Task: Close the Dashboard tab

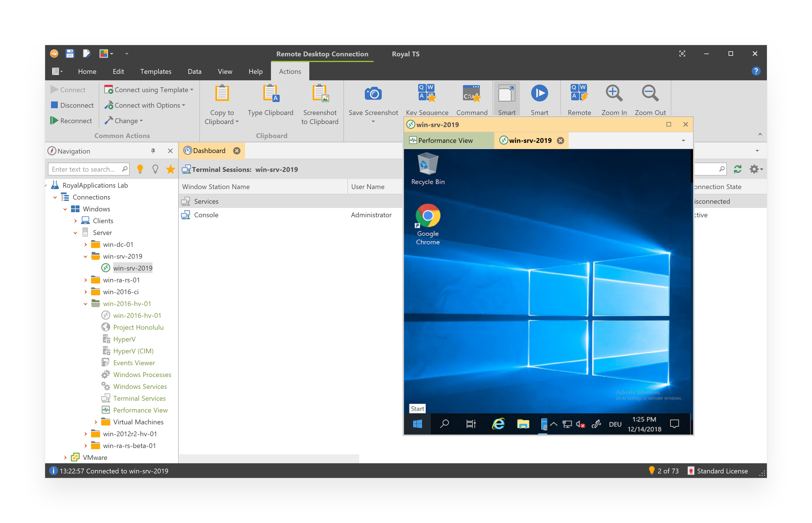Action: point(237,150)
